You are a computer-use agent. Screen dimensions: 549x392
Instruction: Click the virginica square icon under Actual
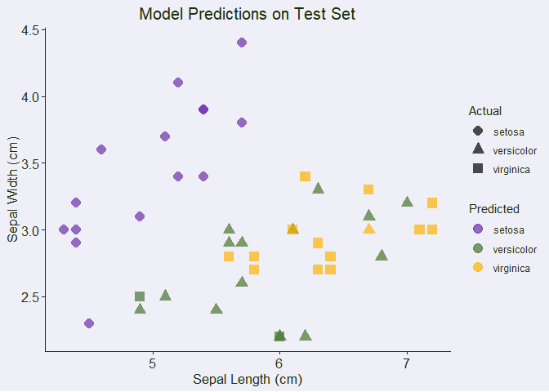pyautogui.click(x=478, y=168)
